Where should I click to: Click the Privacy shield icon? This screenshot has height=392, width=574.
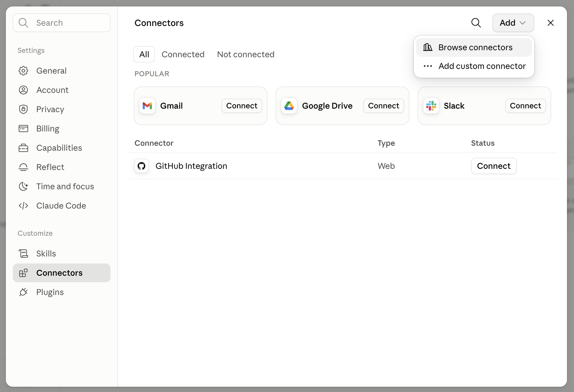click(23, 109)
